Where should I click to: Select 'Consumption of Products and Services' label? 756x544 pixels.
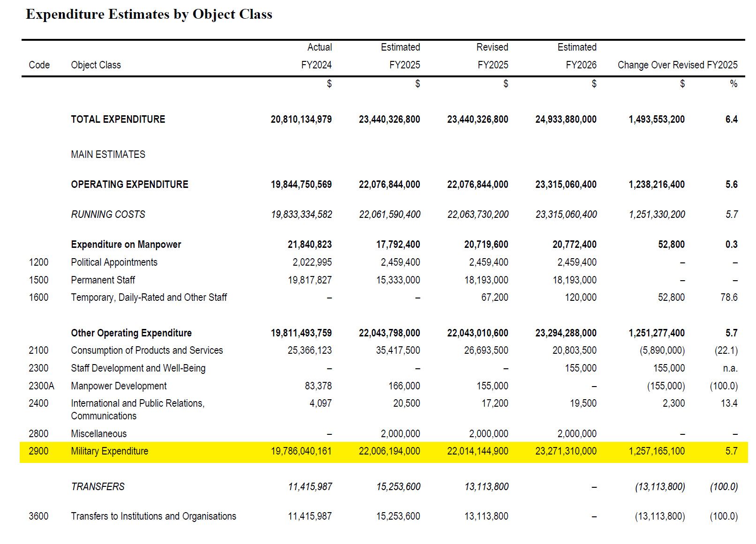pos(147,350)
